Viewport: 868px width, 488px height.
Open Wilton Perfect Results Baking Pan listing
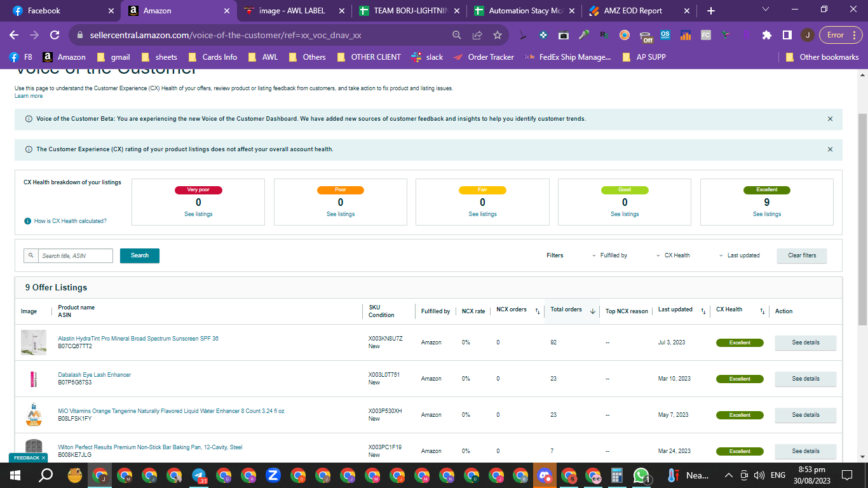tap(150, 447)
